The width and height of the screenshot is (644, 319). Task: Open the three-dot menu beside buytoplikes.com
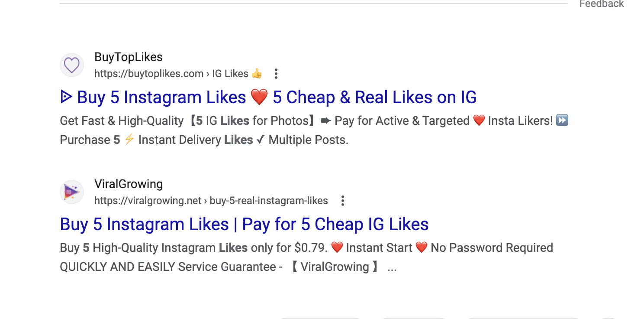tap(276, 74)
